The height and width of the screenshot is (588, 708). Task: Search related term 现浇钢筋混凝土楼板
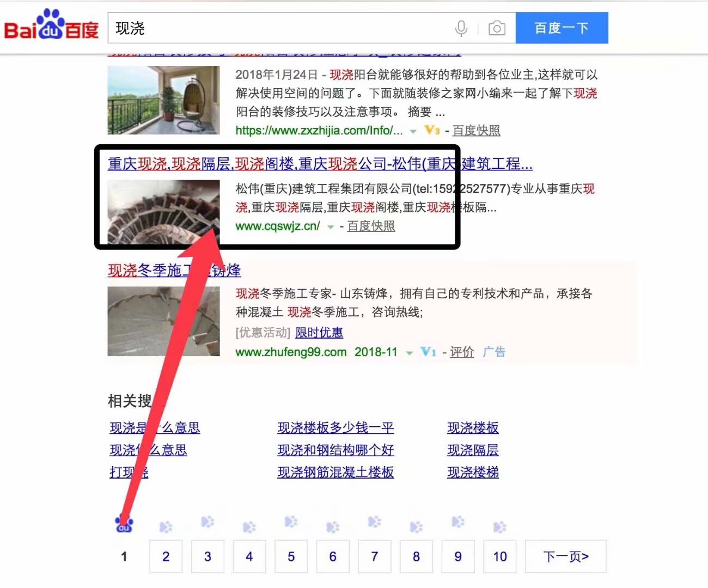[335, 473]
